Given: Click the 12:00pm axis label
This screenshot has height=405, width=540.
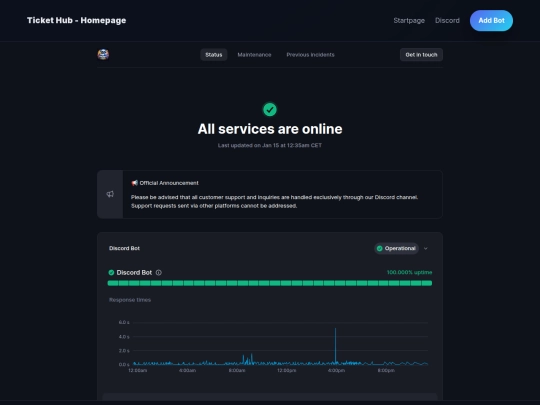Looking at the screenshot, I should pyautogui.click(x=287, y=371).
